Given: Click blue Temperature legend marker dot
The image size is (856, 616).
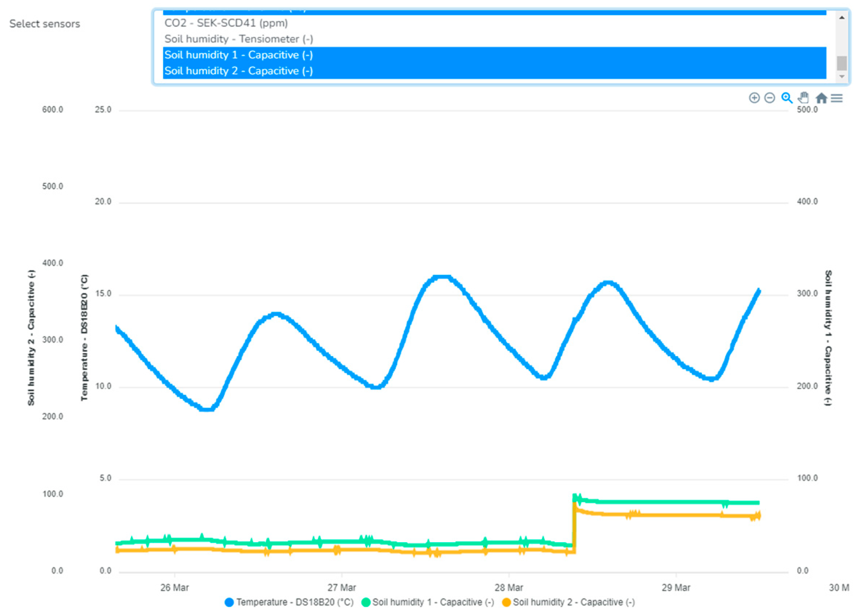Looking at the screenshot, I should [x=229, y=602].
